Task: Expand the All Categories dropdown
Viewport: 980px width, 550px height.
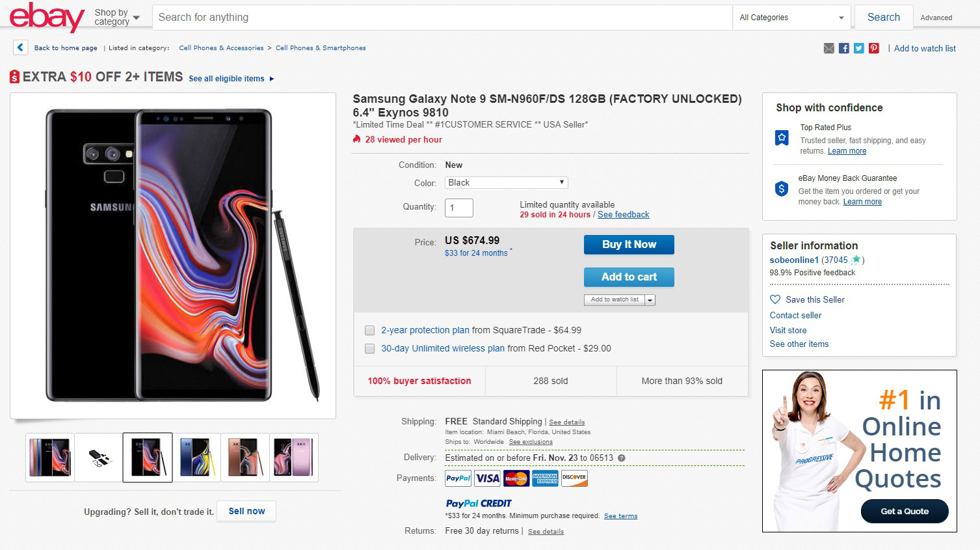Action: pyautogui.click(x=791, y=18)
